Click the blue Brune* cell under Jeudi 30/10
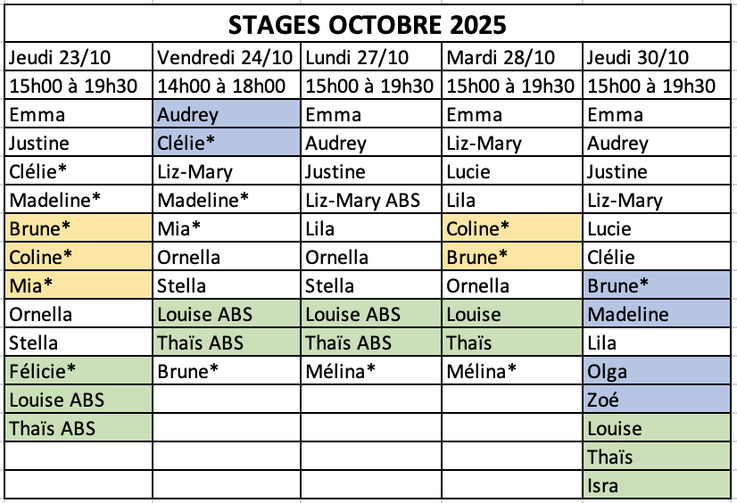This screenshot has width=737, height=503. (x=657, y=286)
